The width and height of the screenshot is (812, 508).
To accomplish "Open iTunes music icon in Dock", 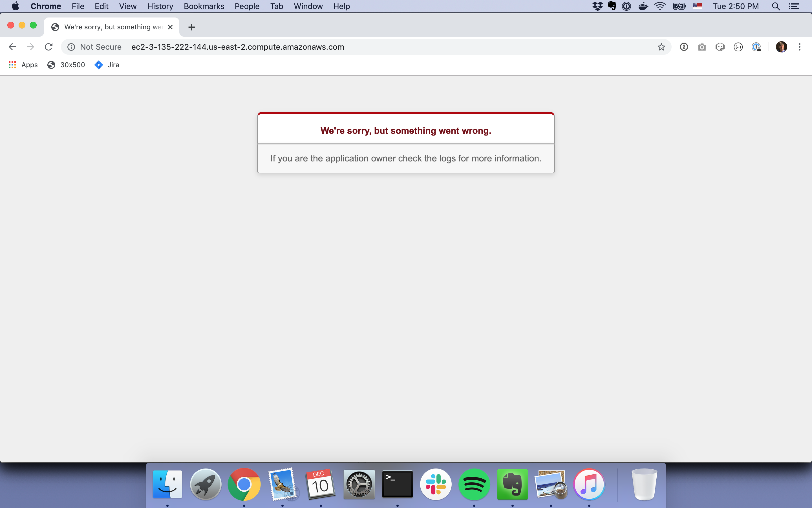I will (589, 484).
